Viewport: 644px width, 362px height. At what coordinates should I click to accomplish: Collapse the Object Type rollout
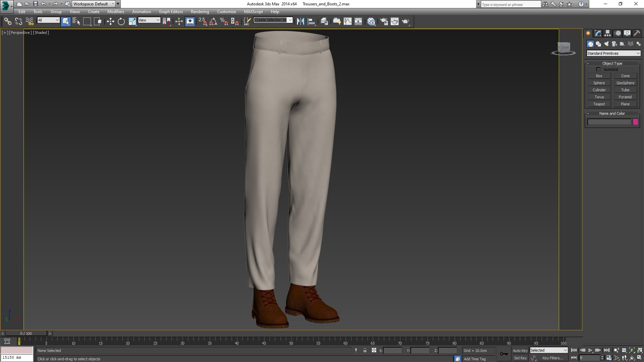pos(612,63)
